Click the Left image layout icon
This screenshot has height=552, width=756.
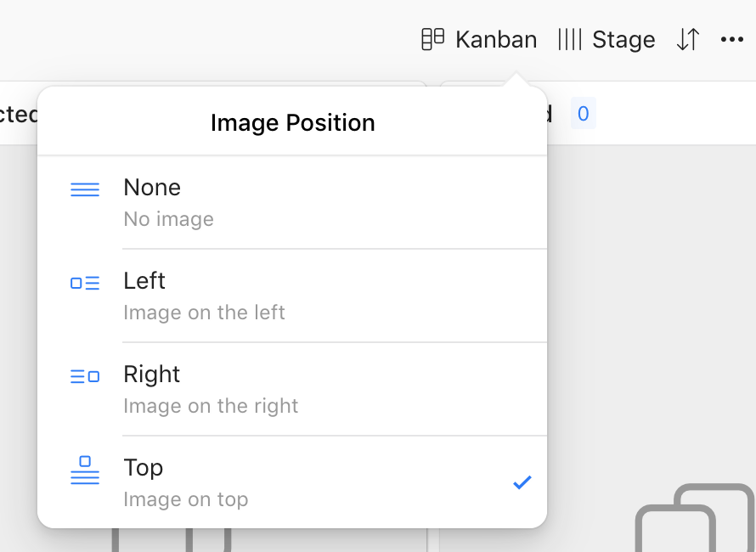85,283
